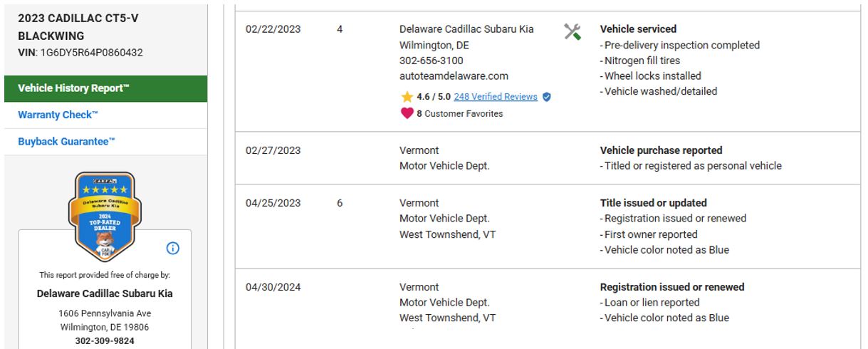Click the dealer phone 302-656-3100
The width and height of the screenshot is (868, 349).
coord(431,61)
